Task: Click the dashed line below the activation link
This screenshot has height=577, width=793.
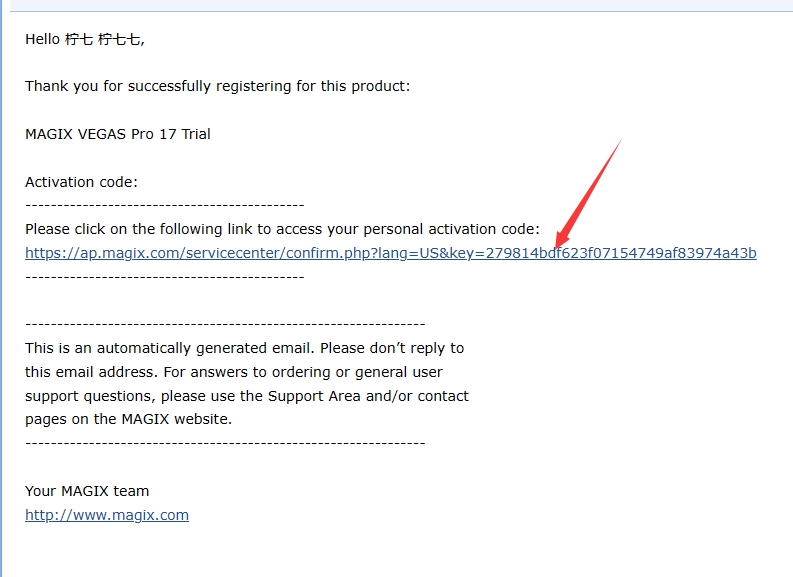Action: pyautogui.click(x=165, y=277)
